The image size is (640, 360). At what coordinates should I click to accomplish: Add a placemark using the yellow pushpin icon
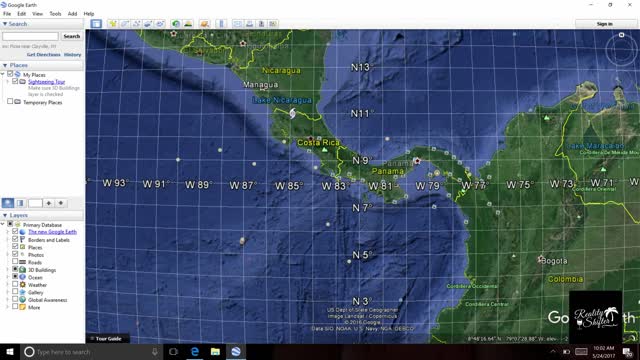point(112,24)
